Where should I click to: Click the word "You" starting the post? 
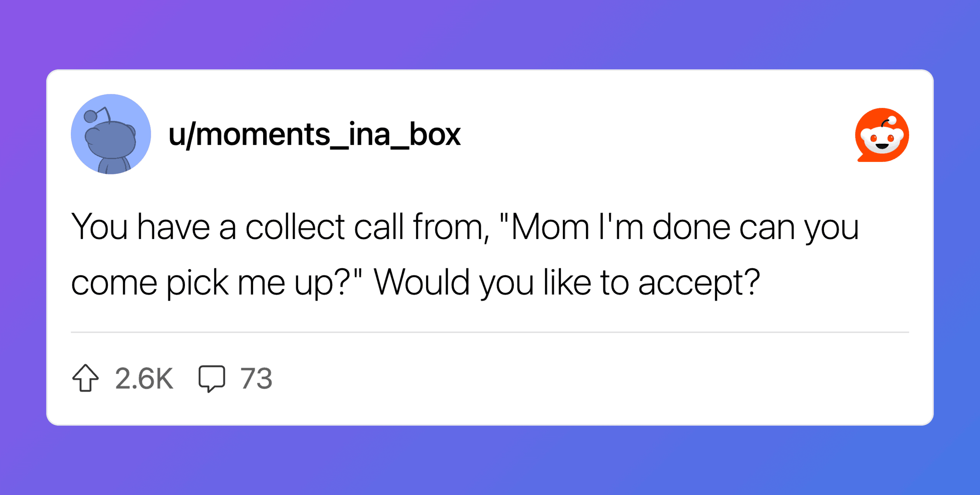tap(99, 227)
